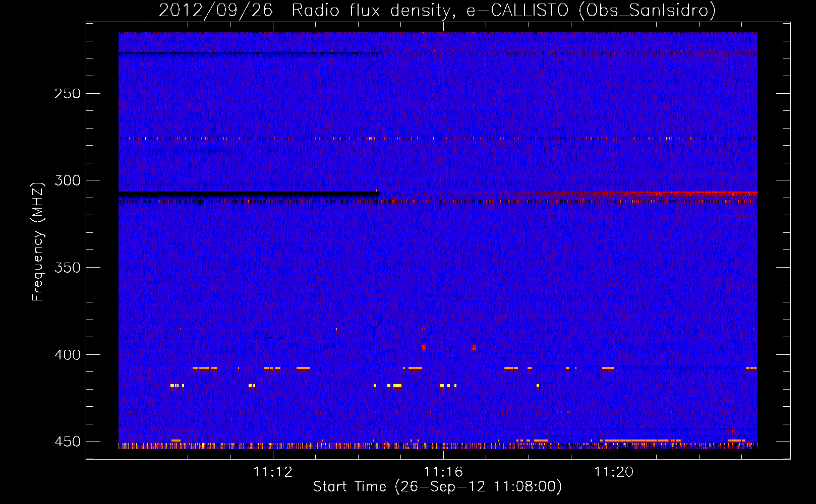Click the 'Start Time (26-Sep-12 11:08:00)' label
The image size is (816, 504).
pos(437,487)
